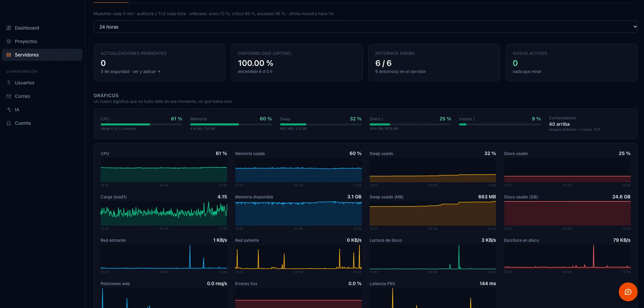Open Usuarios in the configuration menu
This screenshot has width=644, height=308.
(42, 83)
